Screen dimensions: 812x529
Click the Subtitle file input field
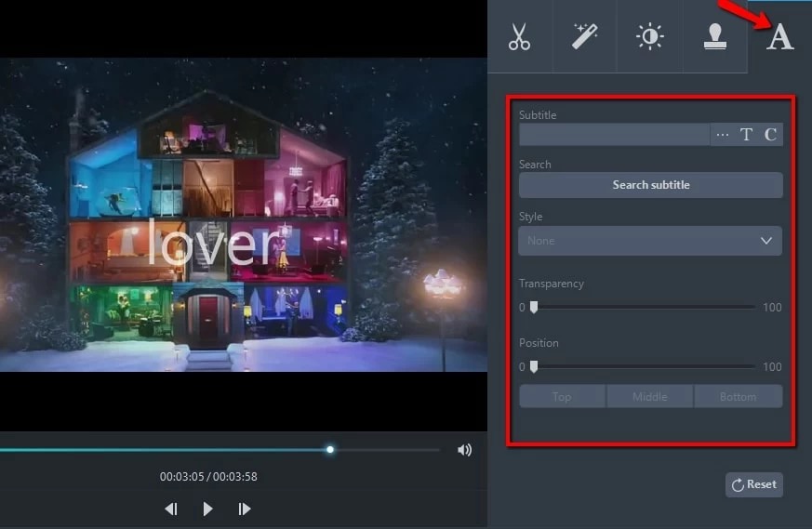[614, 135]
